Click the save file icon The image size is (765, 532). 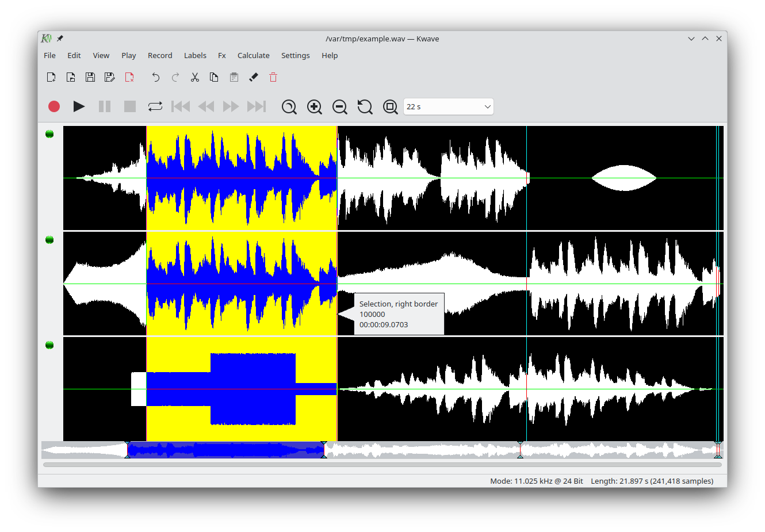coord(90,77)
